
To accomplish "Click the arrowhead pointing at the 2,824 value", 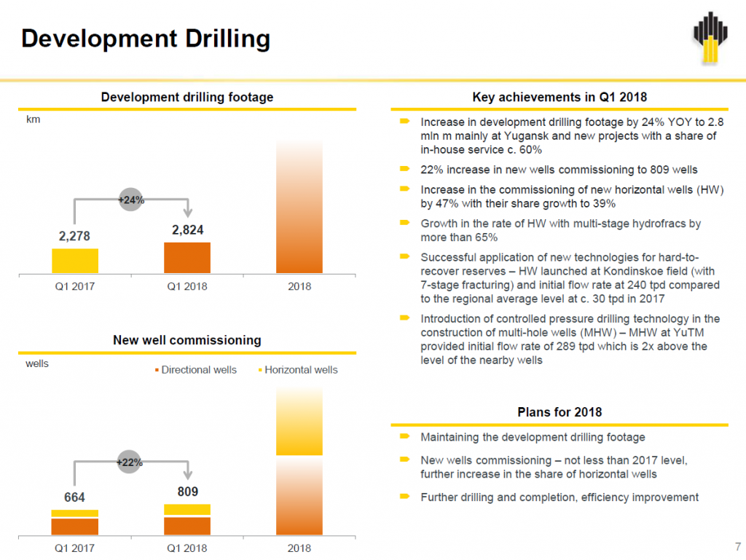I will [x=187, y=212].
